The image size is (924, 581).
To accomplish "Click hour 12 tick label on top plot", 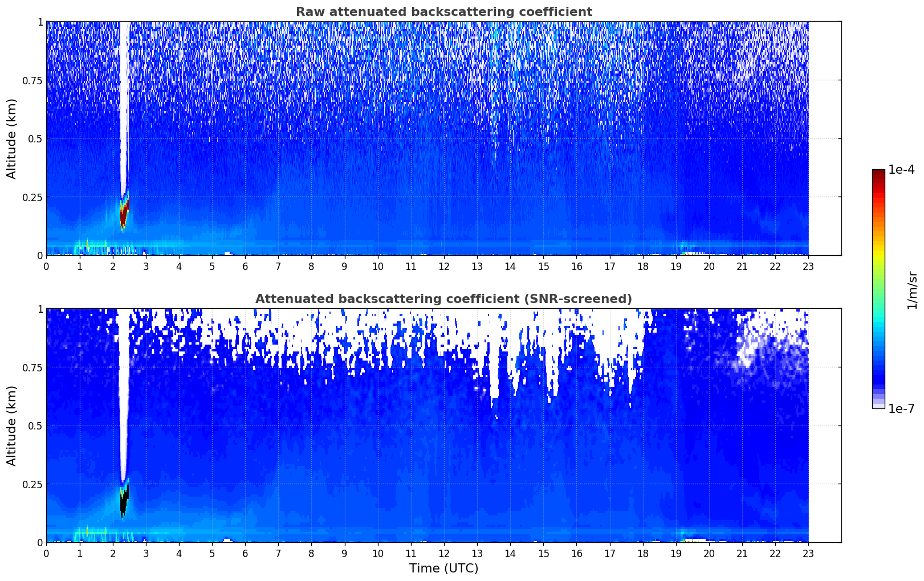I will click(443, 266).
